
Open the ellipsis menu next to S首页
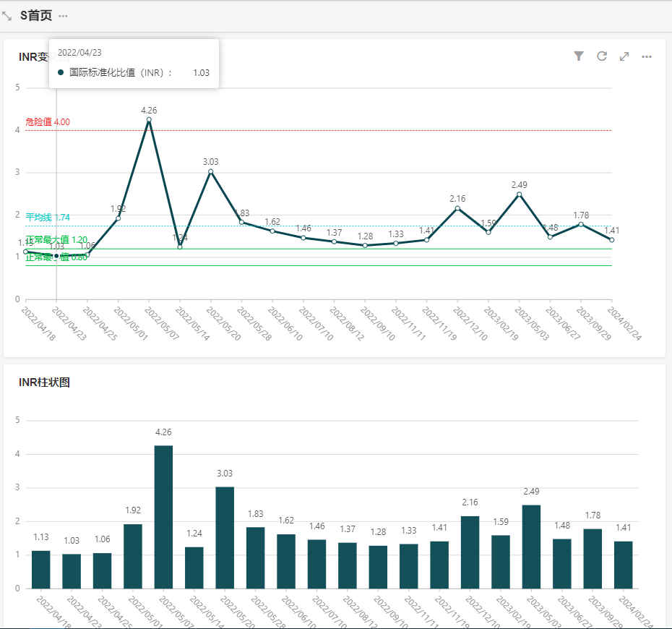click(64, 16)
